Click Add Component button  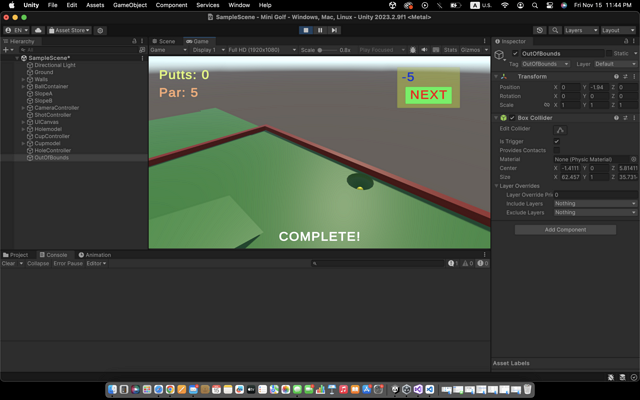click(565, 230)
